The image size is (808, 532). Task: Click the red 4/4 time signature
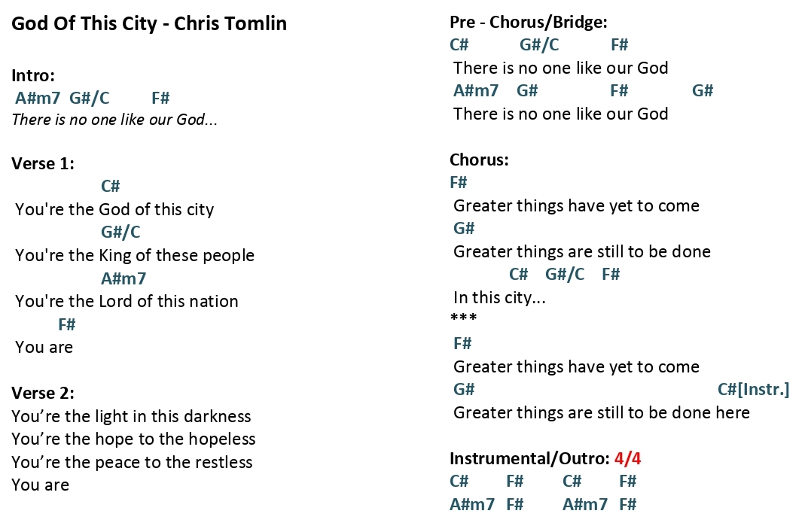627,458
